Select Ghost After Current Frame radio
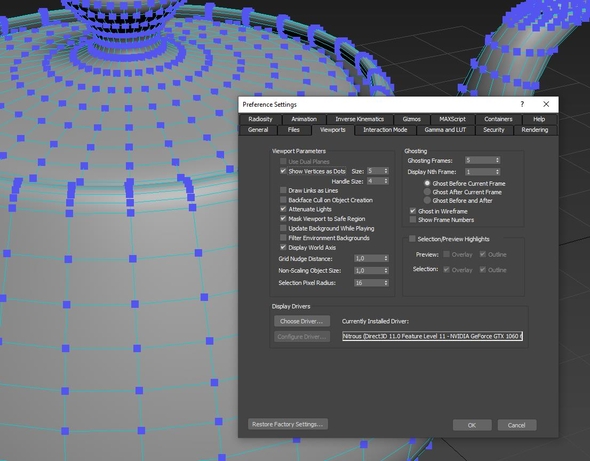The image size is (590, 461). [427, 192]
